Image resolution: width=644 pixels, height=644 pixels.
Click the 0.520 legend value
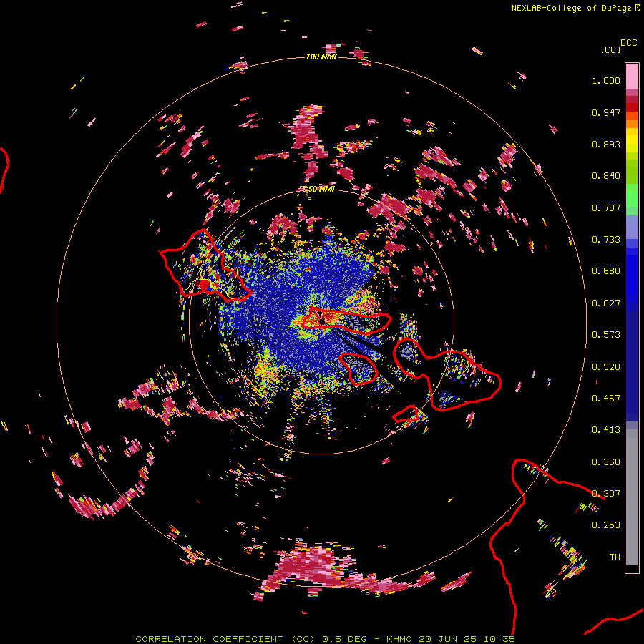point(606,367)
